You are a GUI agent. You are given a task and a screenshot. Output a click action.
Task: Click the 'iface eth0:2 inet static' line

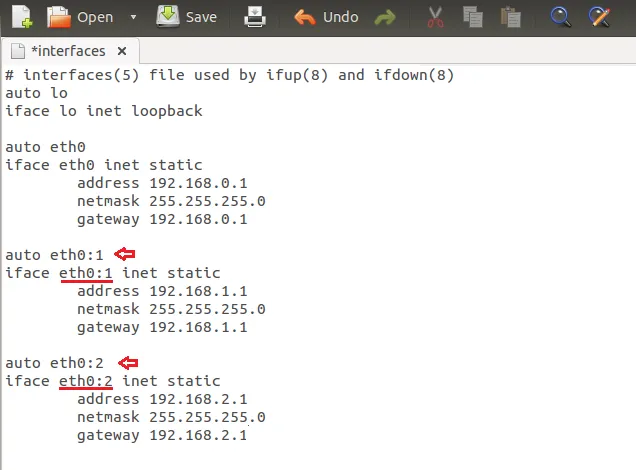[113, 381]
